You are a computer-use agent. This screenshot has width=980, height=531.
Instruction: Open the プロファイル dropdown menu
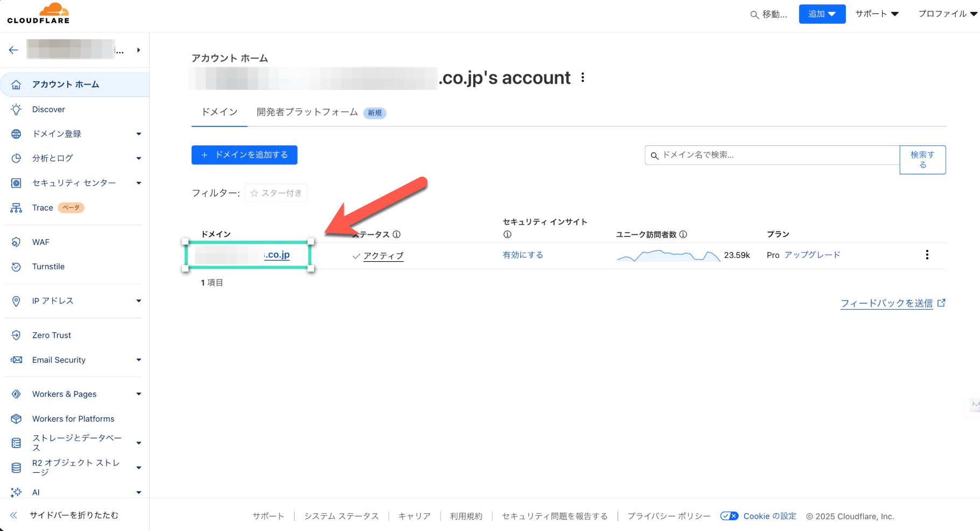point(948,14)
